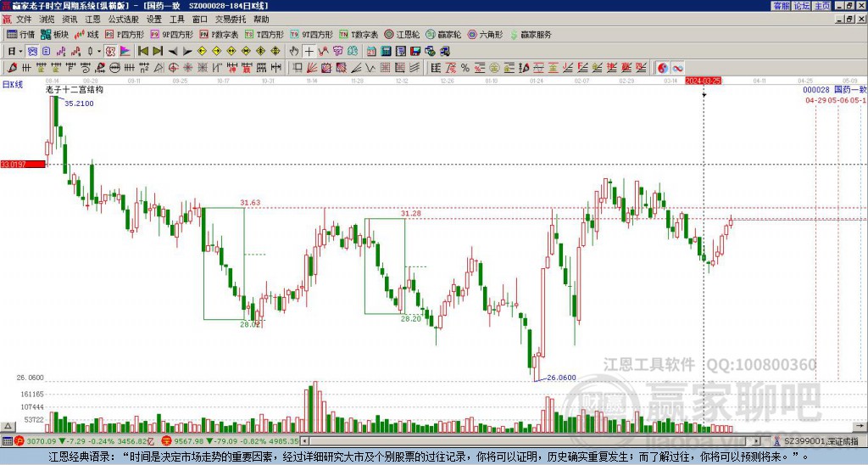Screen dimensions: 868x465
Task: Open the 江恩轮 Gann wheel
Action: click(x=402, y=34)
